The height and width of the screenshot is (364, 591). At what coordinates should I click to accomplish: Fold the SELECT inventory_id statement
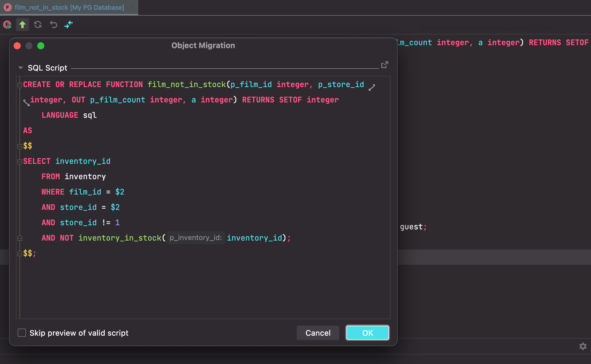(20, 161)
